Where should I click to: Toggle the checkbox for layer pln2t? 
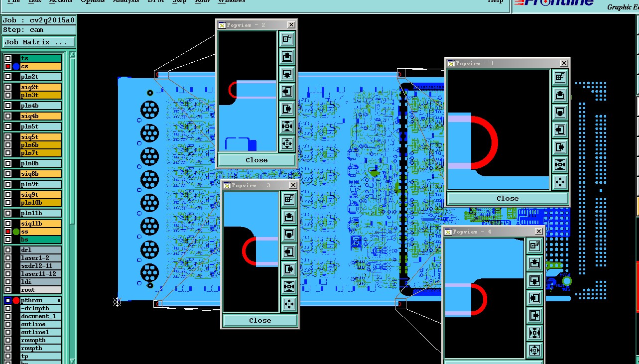click(x=8, y=77)
